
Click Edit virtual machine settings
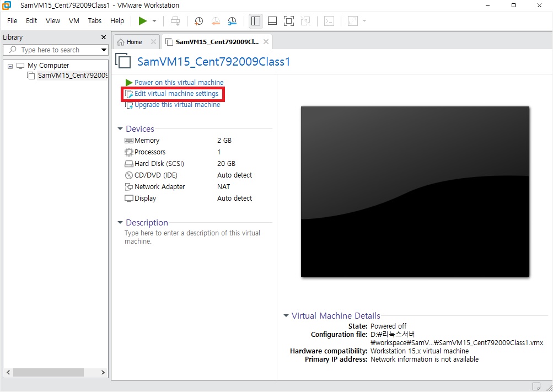(x=176, y=94)
